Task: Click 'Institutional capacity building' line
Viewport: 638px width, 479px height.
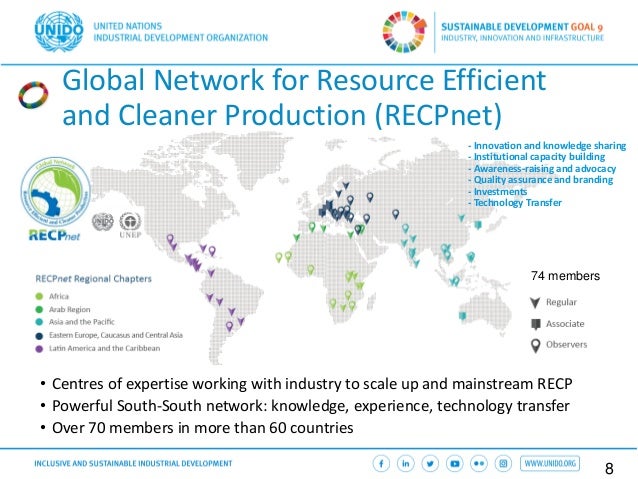Action: pos(536,157)
